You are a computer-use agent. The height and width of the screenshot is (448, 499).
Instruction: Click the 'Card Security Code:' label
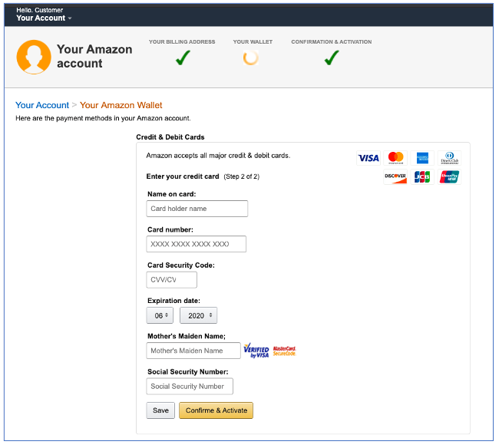[181, 265]
